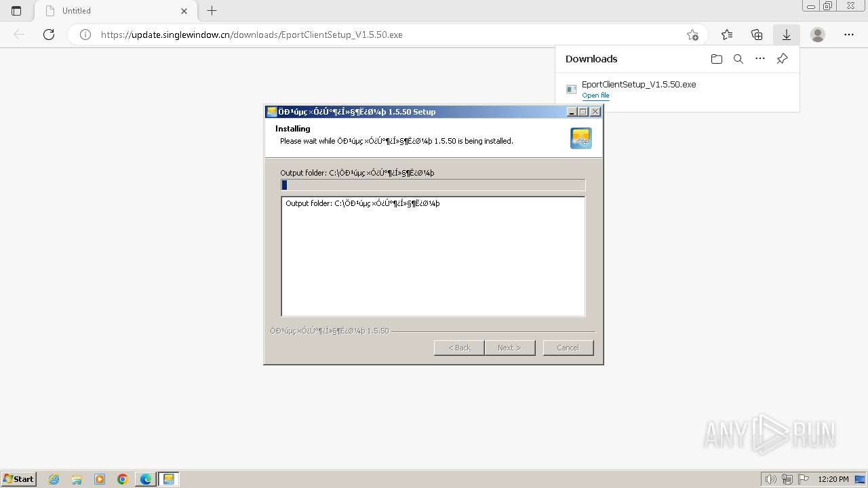The width and height of the screenshot is (868, 488).
Task: Minimize the Edge browser window
Action: click(x=811, y=6)
